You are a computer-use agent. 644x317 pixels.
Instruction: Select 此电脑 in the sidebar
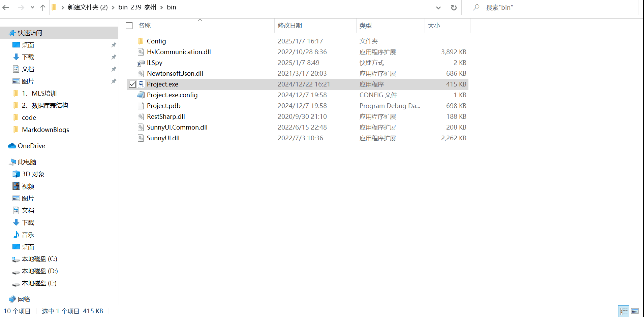(27, 162)
